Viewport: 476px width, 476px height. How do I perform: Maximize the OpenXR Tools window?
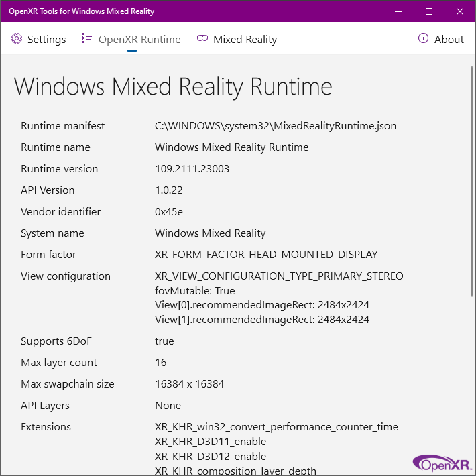[429, 11]
